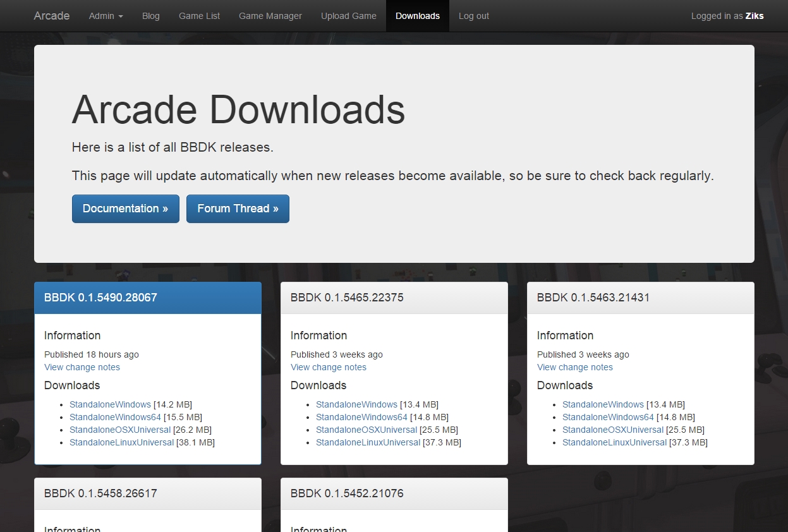Click 'Here is a list of all BBDK releases.'
Screen dimensions: 788x532
coord(173,148)
